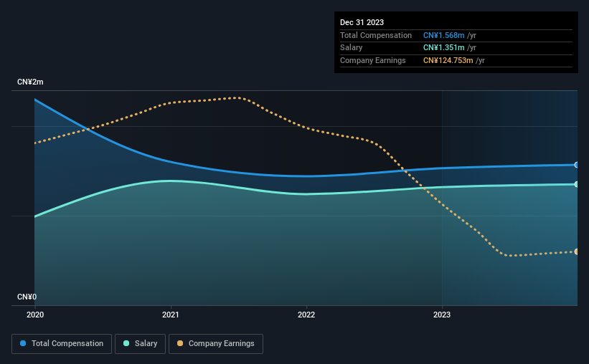Click the 2022 x-axis label
Screen dimensions: 589x364
click(306, 315)
